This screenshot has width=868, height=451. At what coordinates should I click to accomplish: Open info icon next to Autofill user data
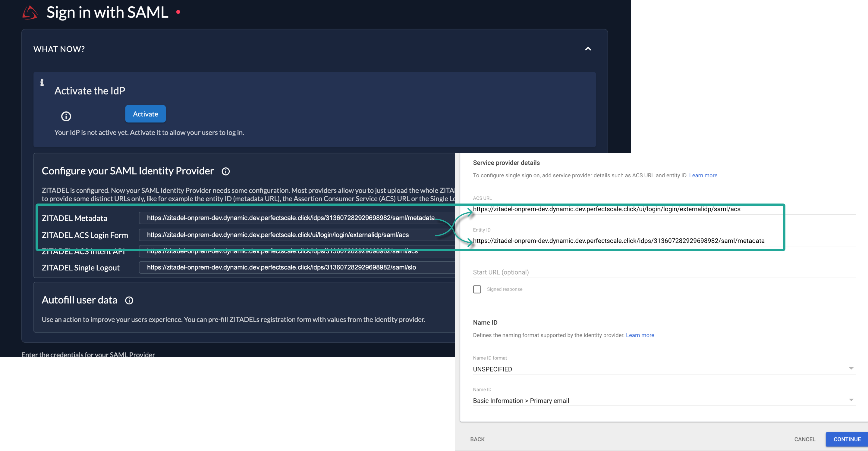coord(129,300)
